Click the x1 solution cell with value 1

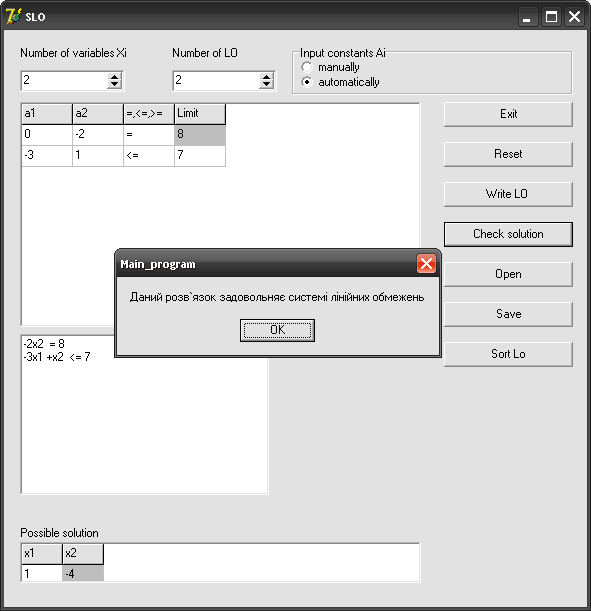pos(42,574)
